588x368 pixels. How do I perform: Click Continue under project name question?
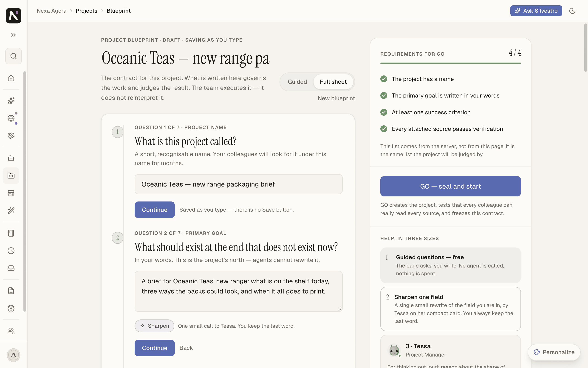(155, 210)
